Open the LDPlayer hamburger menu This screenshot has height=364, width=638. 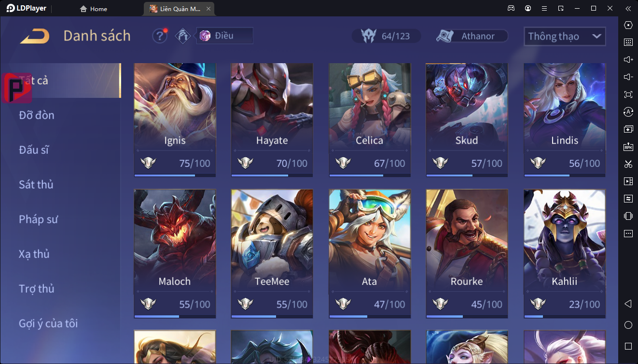(544, 8)
